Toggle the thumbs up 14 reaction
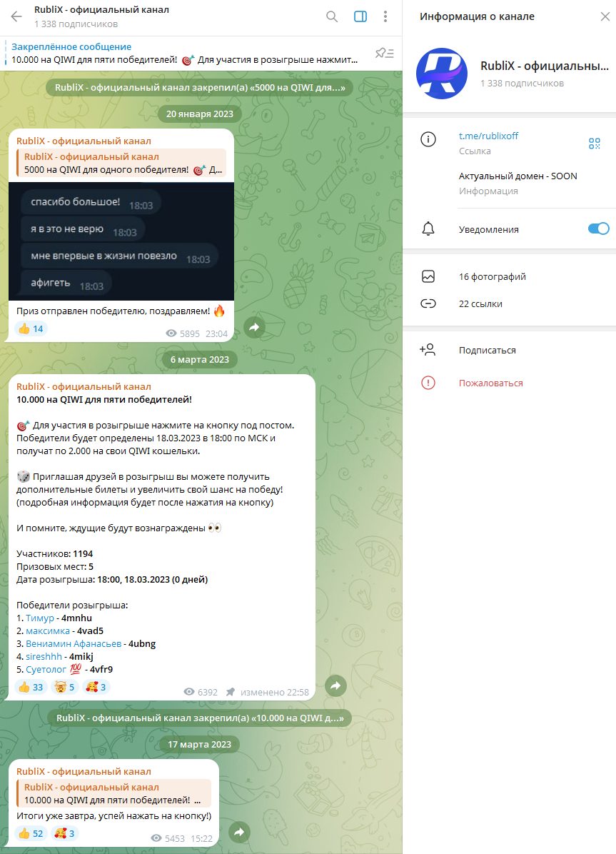This screenshot has width=616, height=854. coord(31,328)
